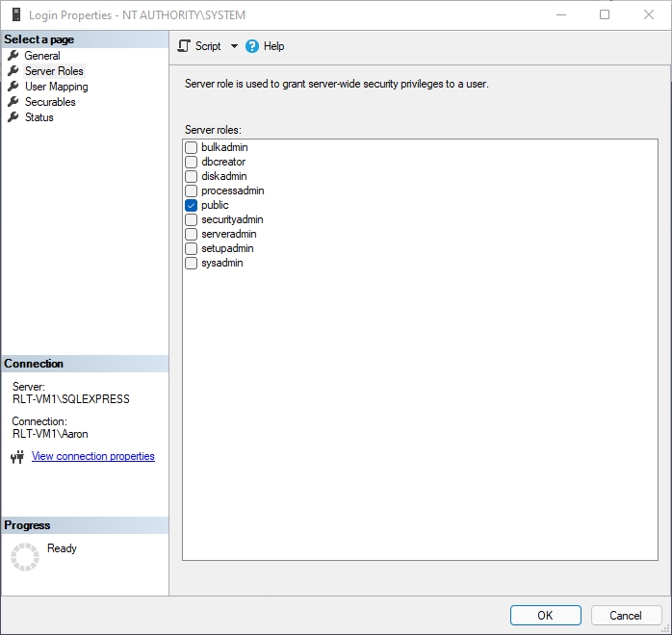Switch to the User Mapping page

(56, 87)
